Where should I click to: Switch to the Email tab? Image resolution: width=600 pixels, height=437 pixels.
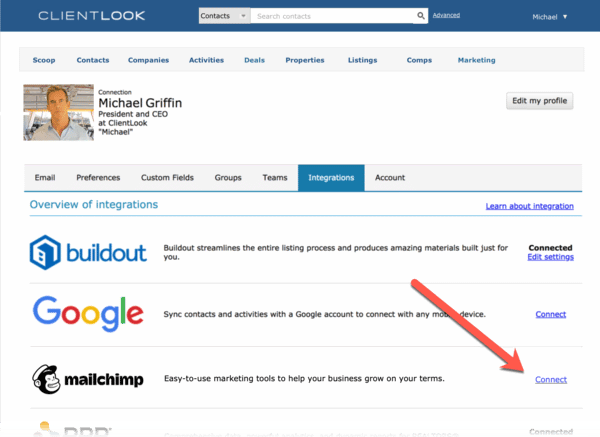coord(45,178)
